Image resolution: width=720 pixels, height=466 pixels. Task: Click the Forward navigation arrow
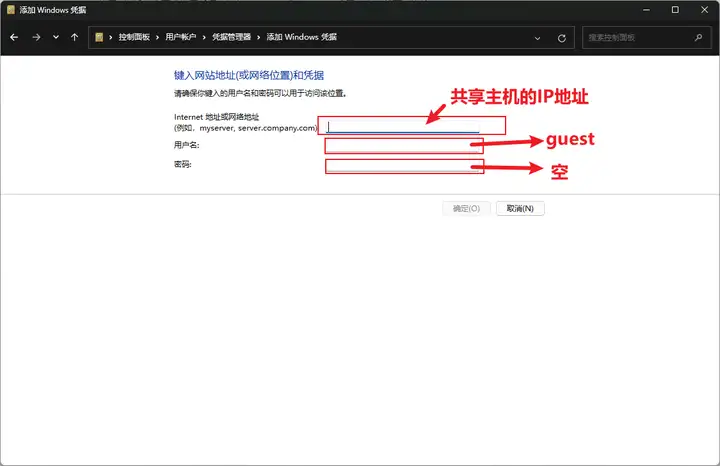(36, 37)
